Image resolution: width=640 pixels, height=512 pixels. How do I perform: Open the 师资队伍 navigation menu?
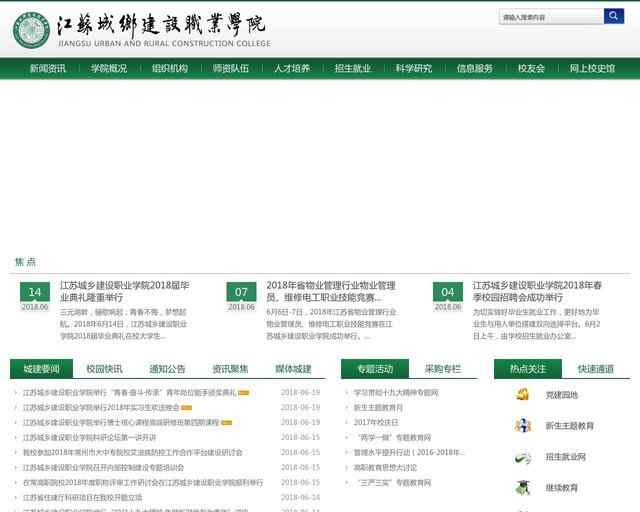(231, 68)
